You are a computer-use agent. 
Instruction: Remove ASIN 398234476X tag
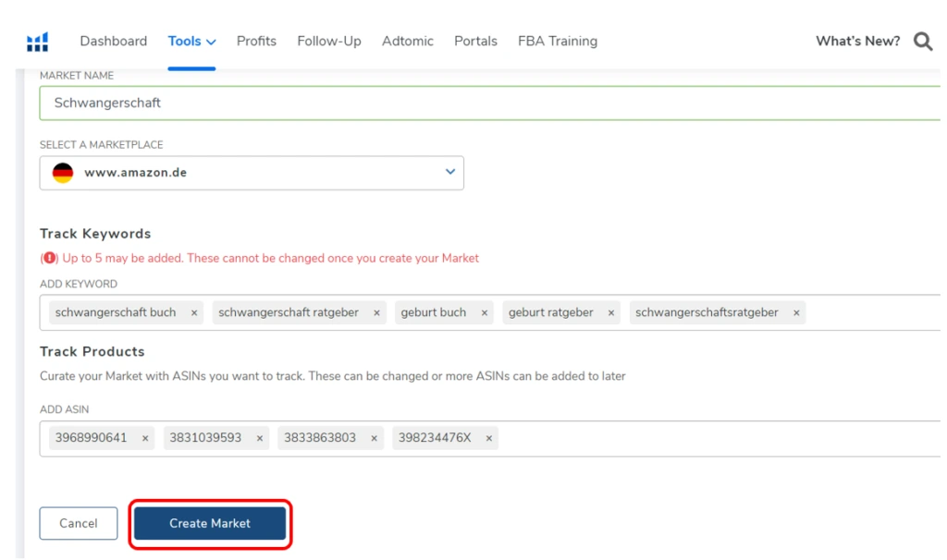click(488, 438)
